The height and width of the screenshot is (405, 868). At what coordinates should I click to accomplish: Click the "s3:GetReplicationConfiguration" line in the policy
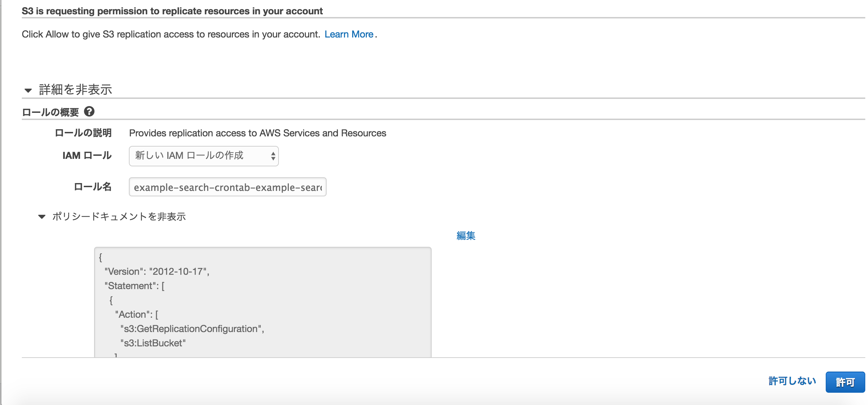point(192,329)
